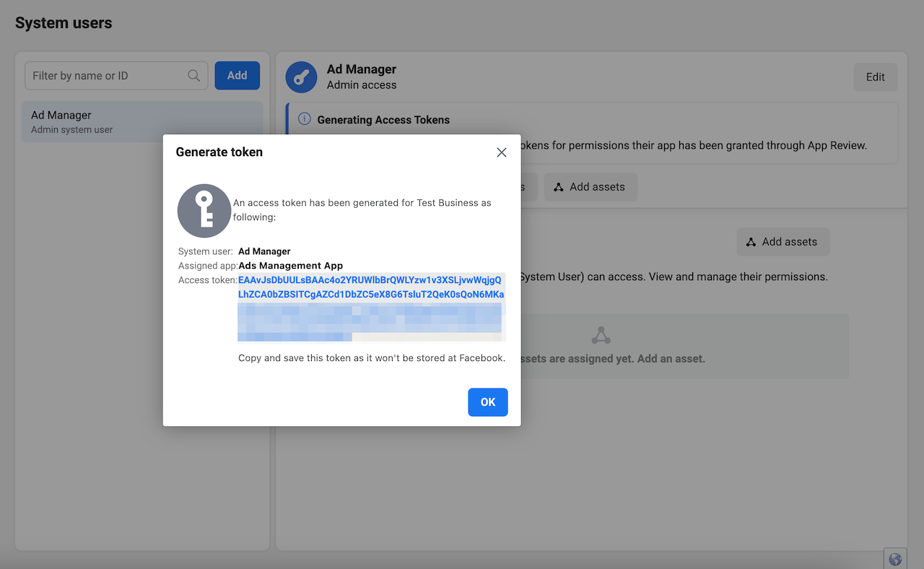Confirm with the OK button

(x=488, y=402)
